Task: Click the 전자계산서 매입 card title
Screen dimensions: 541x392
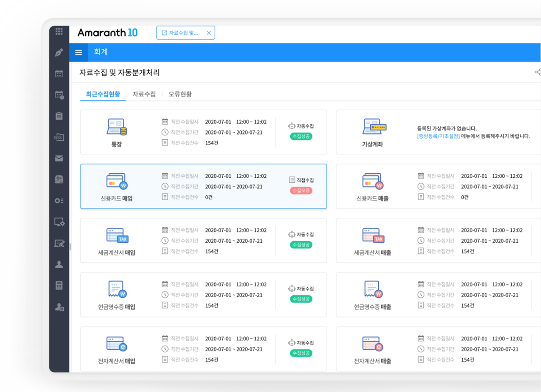Action: [x=116, y=361]
